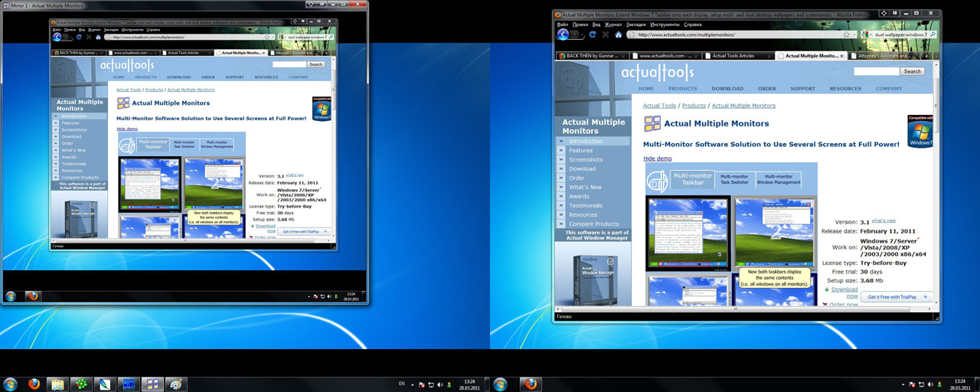This screenshot has height=392, width=980.
Task: Click Firefox icon inside the Mirror 1 window taskbar
Action: click(x=33, y=296)
